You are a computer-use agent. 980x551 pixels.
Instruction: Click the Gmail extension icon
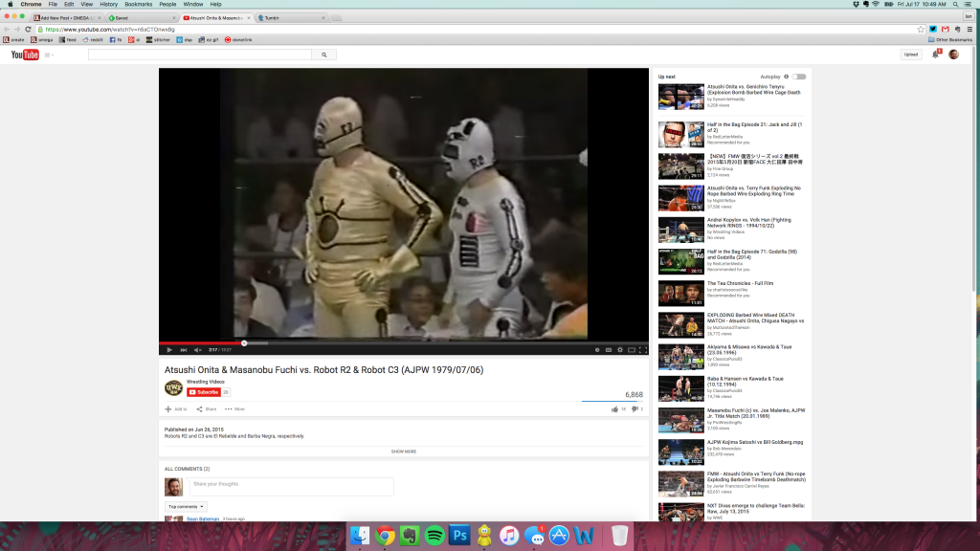coord(945,30)
